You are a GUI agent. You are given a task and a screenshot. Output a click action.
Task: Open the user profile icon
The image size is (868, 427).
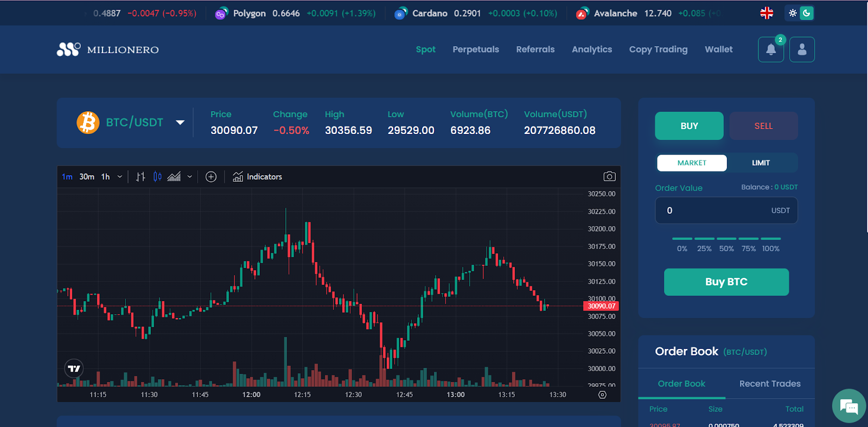point(802,49)
